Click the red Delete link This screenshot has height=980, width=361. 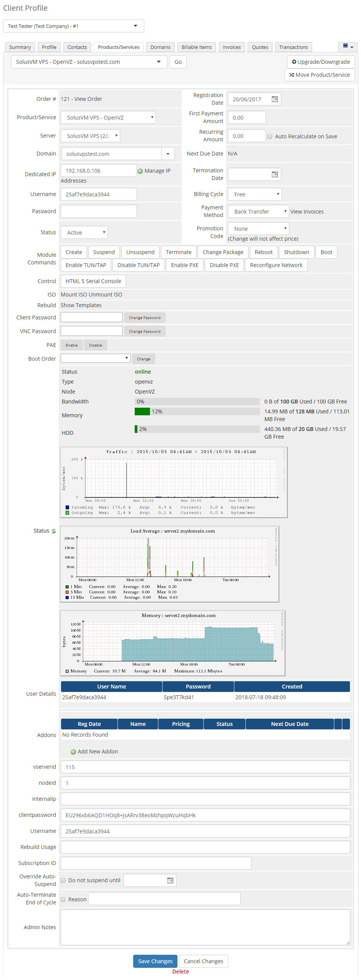tap(180, 971)
